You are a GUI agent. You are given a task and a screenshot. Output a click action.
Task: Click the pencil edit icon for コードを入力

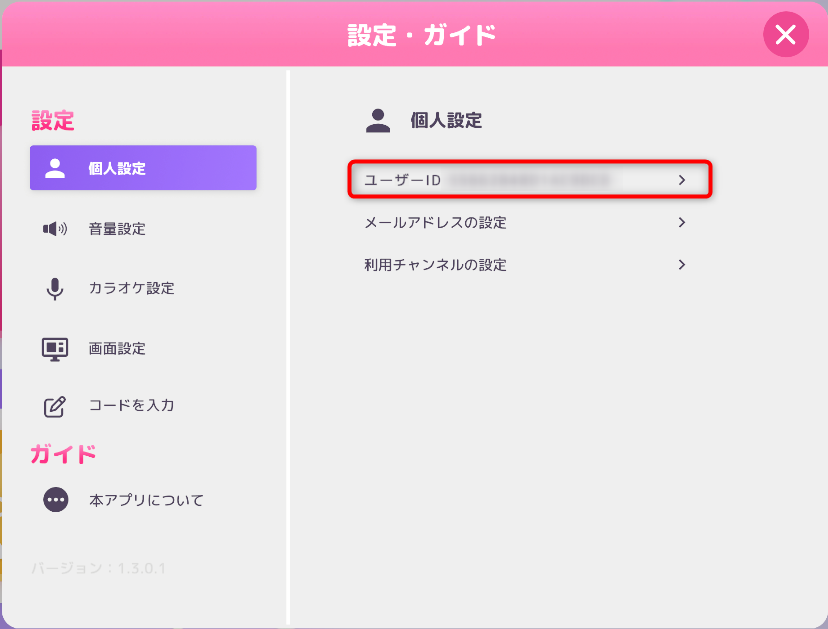(55, 406)
